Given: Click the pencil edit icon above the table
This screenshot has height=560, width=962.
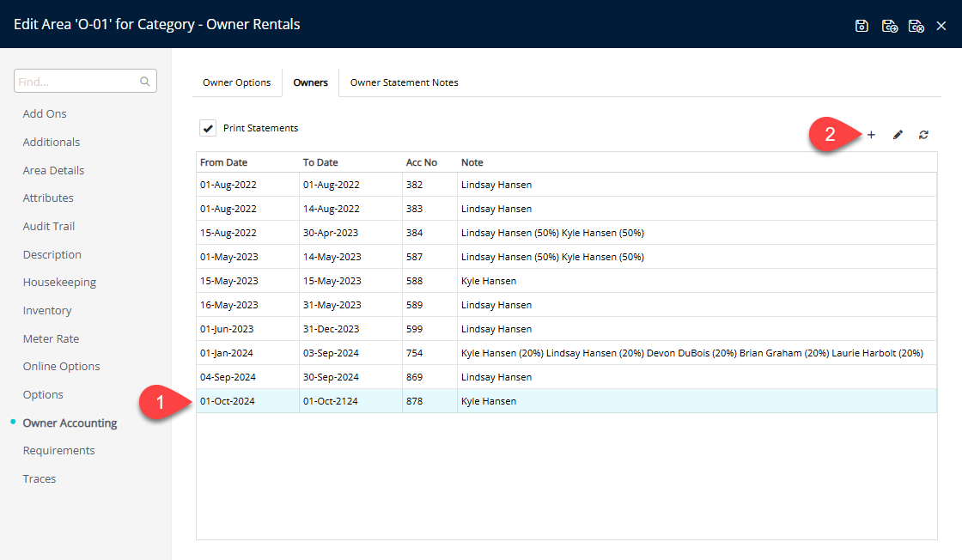Looking at the screenshot, I should coord(898,135).
